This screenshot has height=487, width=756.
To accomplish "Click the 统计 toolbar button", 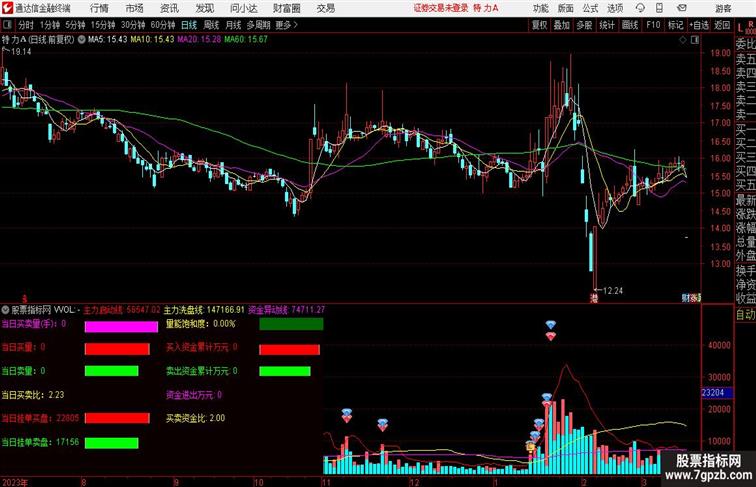I will (607, 25).
